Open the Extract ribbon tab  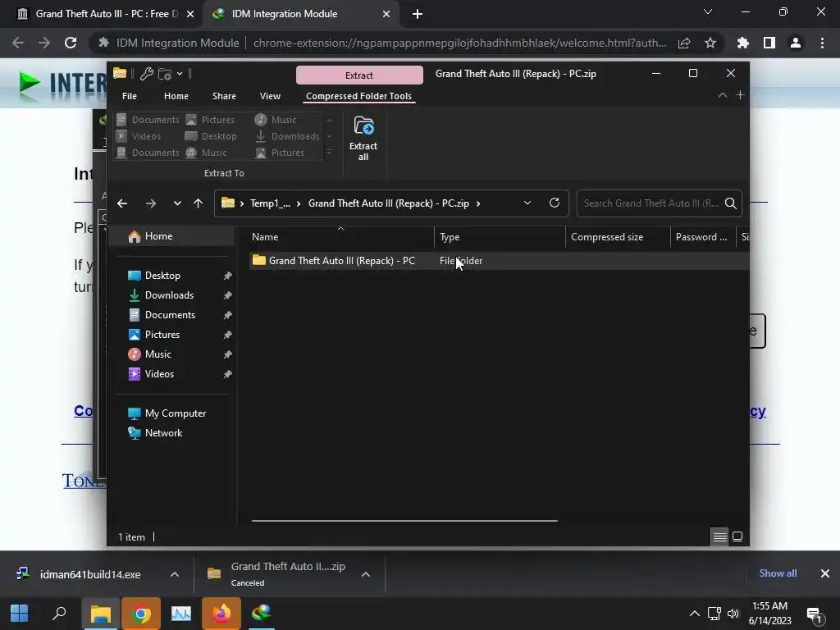pyautogui.click(x=359, y=75)
